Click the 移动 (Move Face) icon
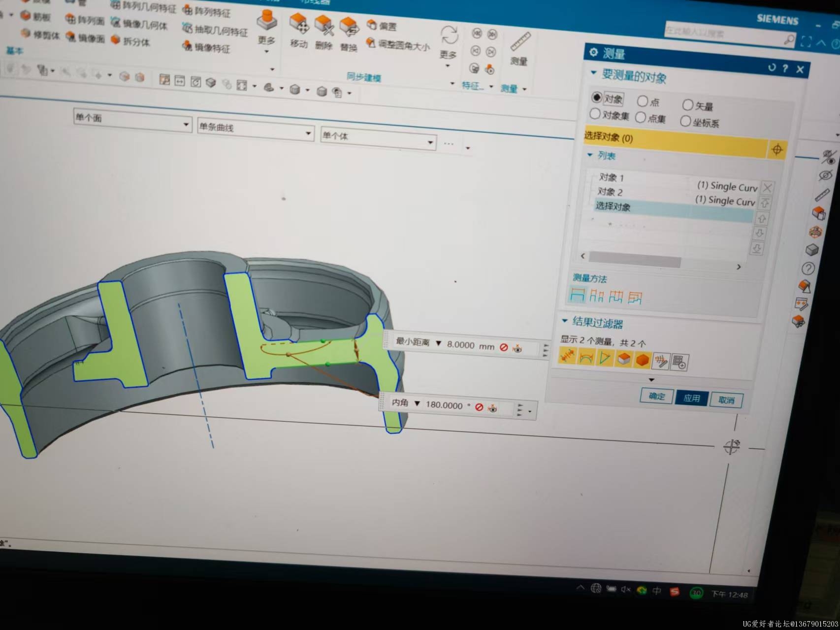The image size is (840, 630). click(299, 24)
